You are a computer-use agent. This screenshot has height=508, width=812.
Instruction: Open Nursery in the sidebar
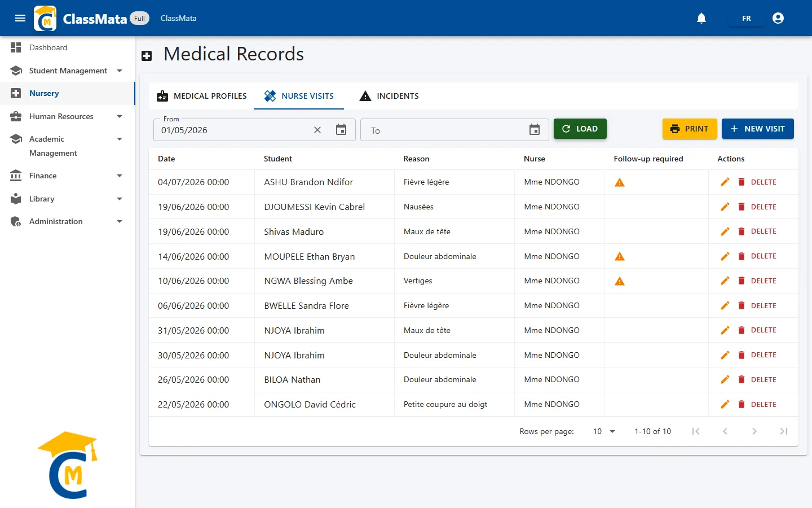tap(68, 93)
